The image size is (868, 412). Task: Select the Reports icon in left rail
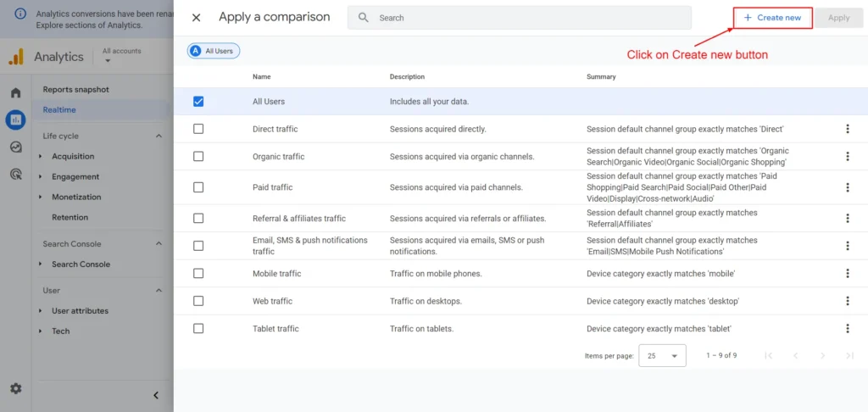(15, 119)
